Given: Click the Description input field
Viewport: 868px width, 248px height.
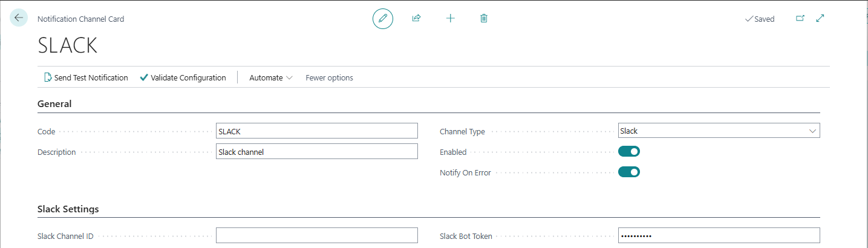Looking at the screenshot, I should 316,152.
